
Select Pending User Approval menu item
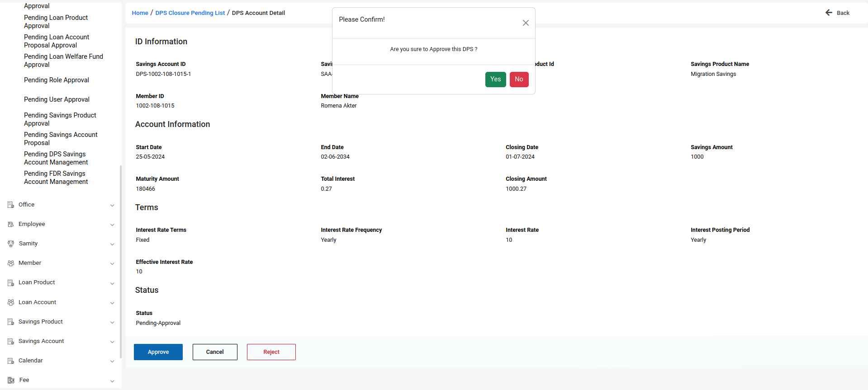(57, 99)
